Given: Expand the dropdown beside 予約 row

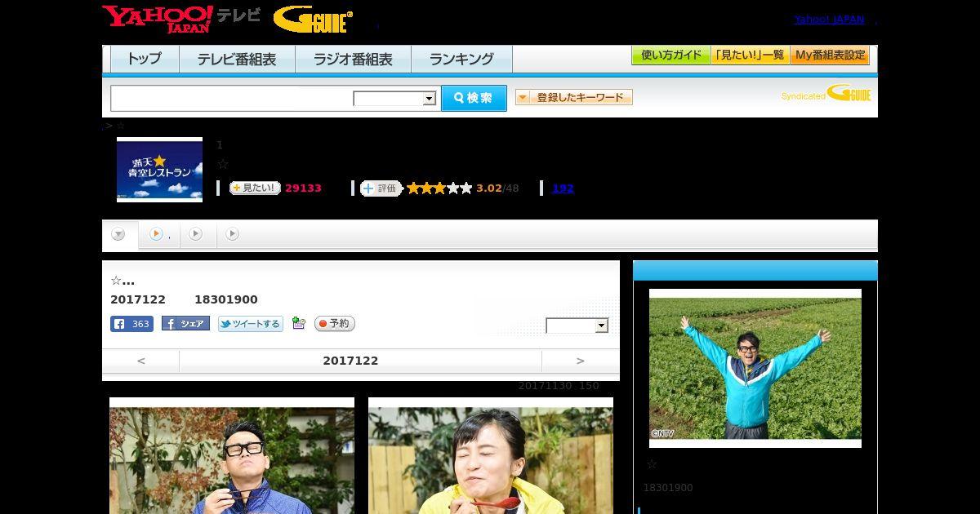Looking at the screenshot, I should (x=577, y=326).
